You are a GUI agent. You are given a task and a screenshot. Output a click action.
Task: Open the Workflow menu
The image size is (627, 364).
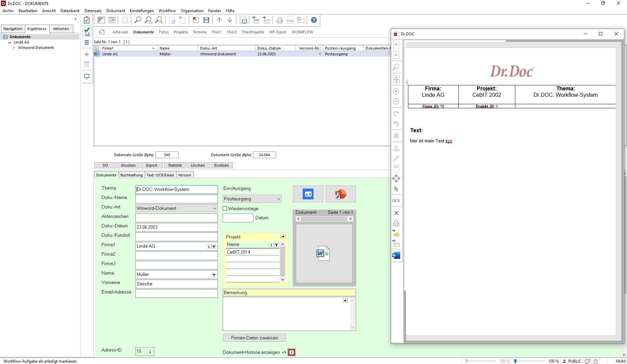pyautogui.click(x=167, y=11)
